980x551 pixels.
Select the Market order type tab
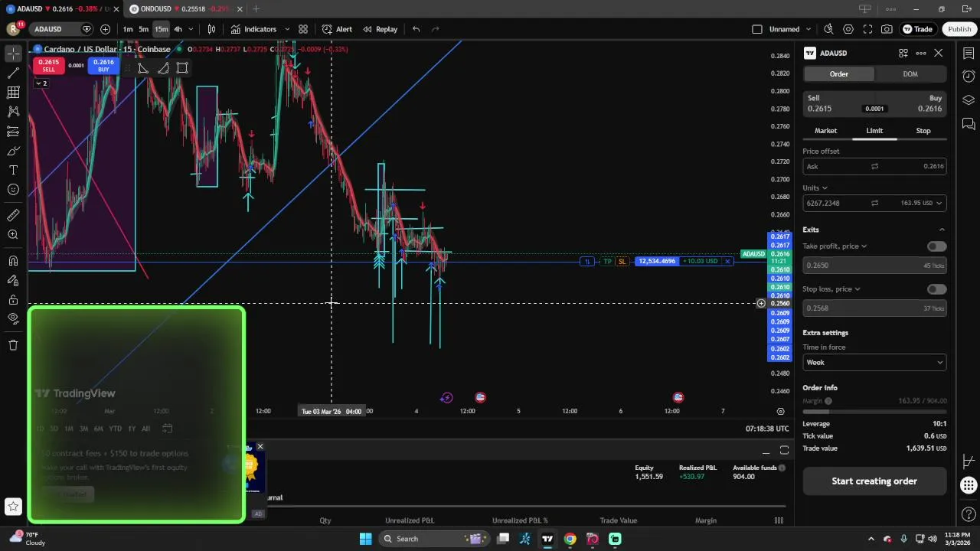[x=825, y=131]
